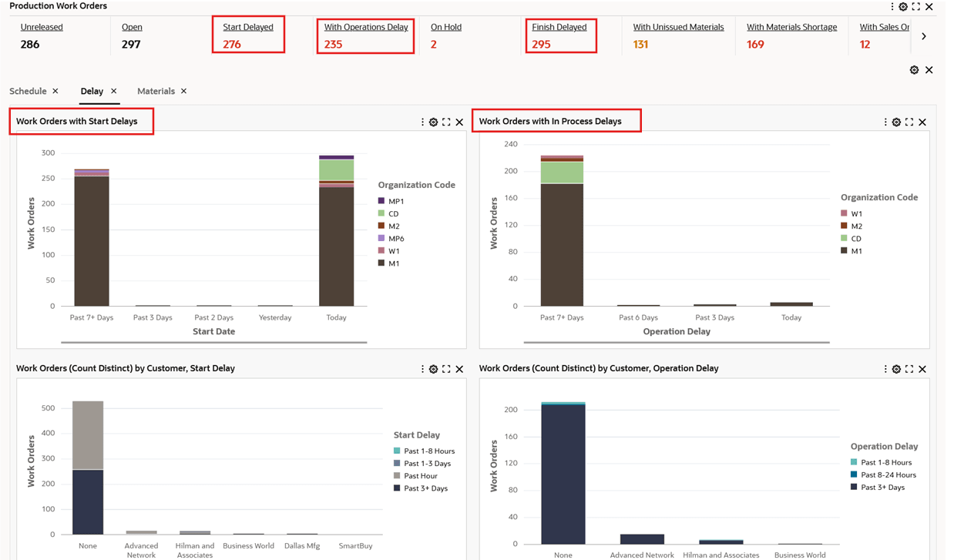Click the 235 Operations Delay count

[333, 45]
